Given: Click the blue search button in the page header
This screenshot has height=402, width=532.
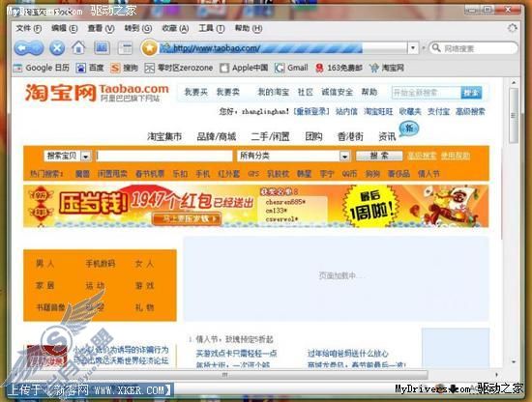Looking at the screenshot, I should point(471,93).
